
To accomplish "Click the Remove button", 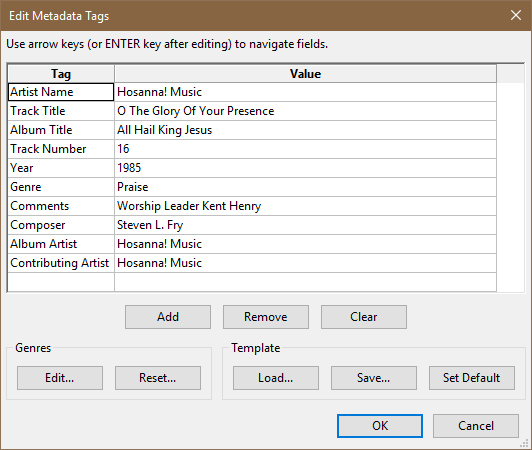I will coord(266,317).
